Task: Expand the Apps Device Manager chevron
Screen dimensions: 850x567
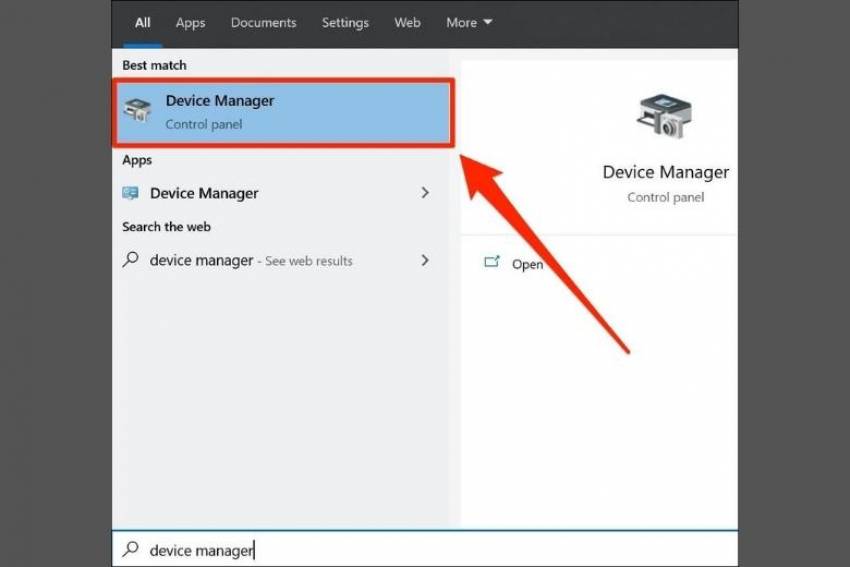Action: click(x=425, y=192)
